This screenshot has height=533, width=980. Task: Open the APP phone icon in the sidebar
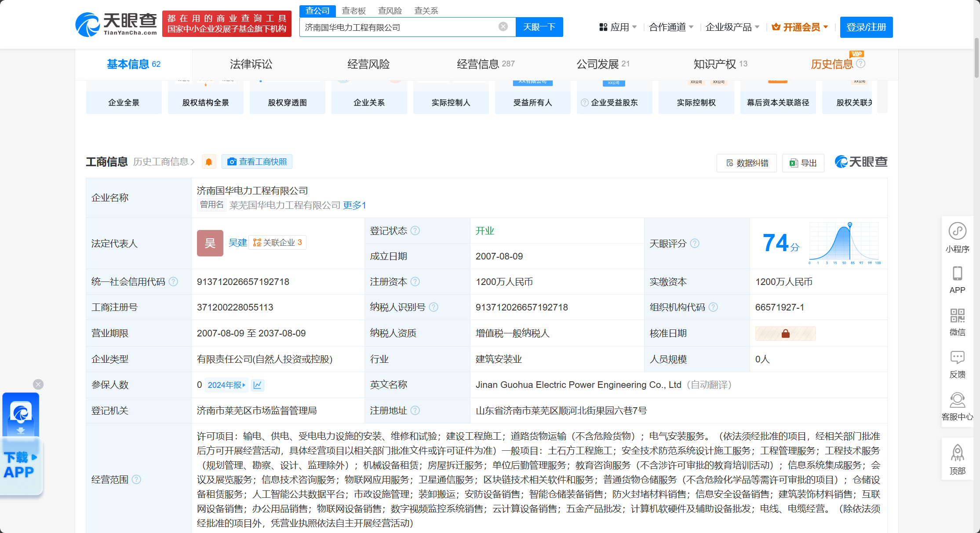957,280
